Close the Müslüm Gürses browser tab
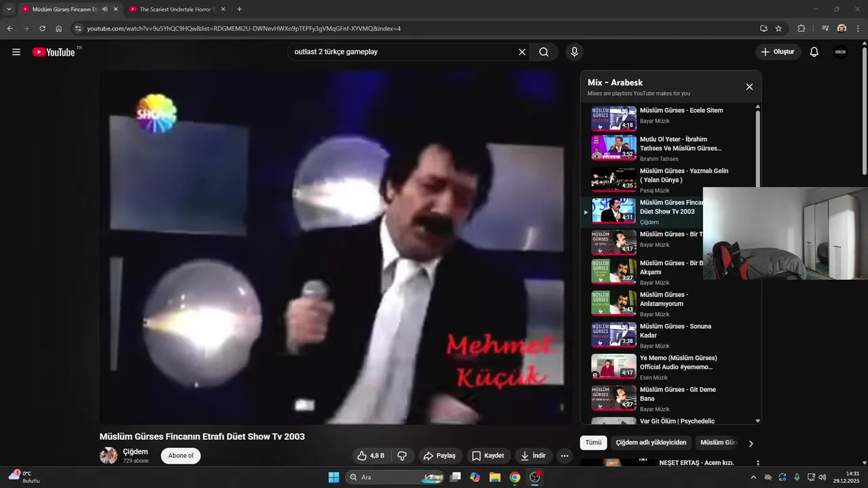 [x=115, y=9]
